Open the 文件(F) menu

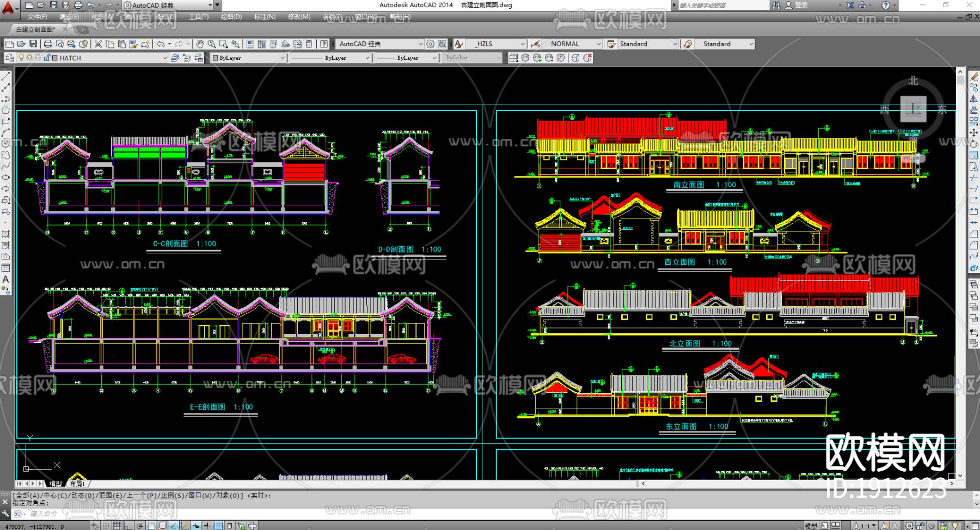pos(37,17)
